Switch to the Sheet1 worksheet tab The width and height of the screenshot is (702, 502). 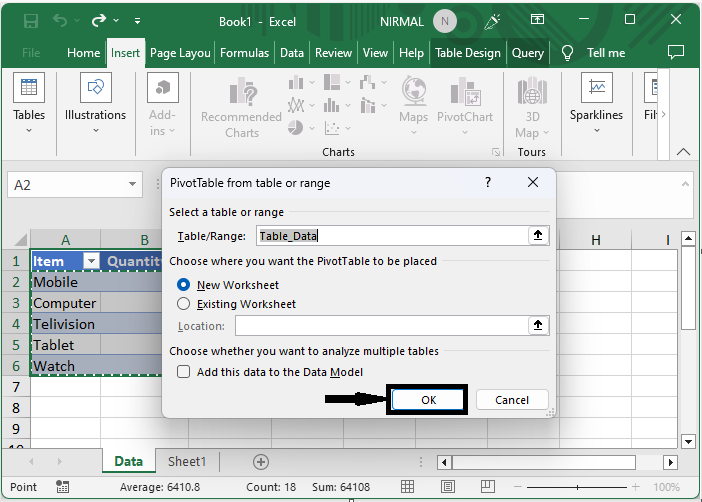[x=186, y=461]
